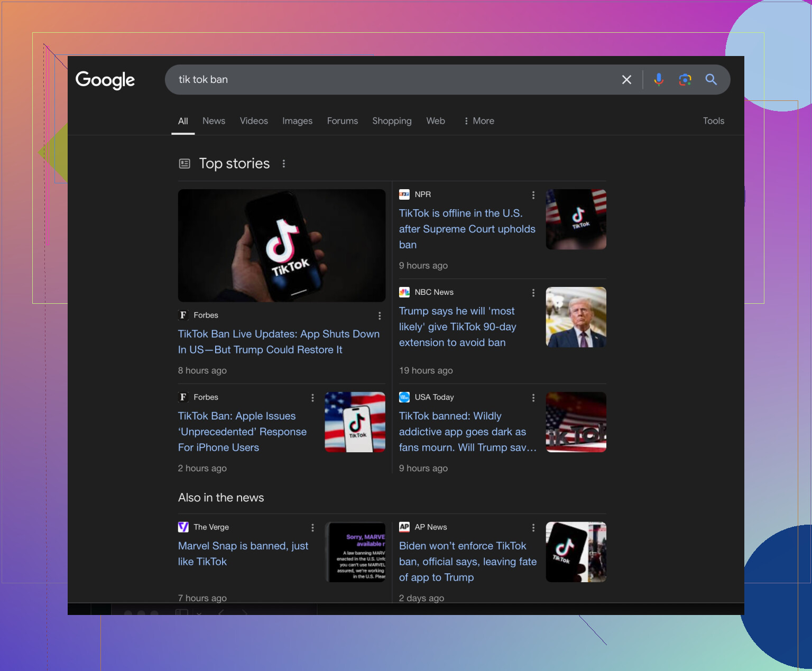Click the Trump photo thumbnail
This screenshot has width=812, height=671.
(x=576, y=317)
